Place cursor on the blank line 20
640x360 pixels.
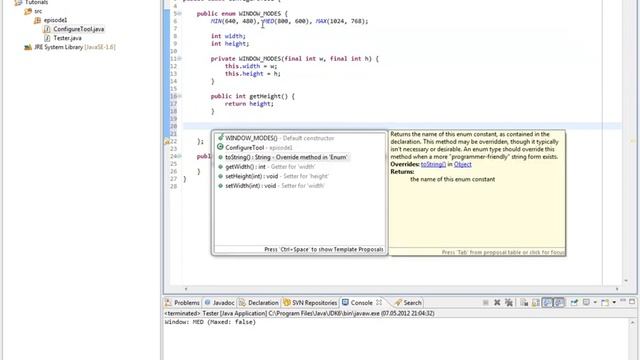click(x=402, y=126)
